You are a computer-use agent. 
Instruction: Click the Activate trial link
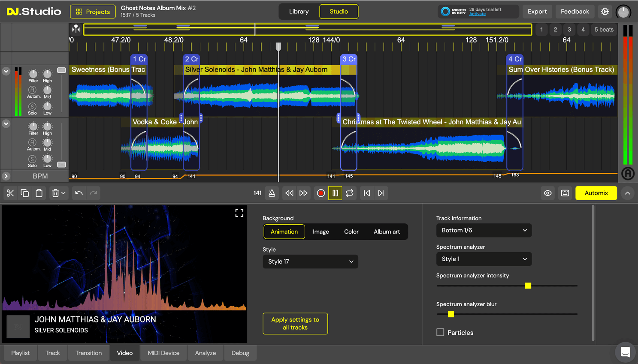[478, 14]
